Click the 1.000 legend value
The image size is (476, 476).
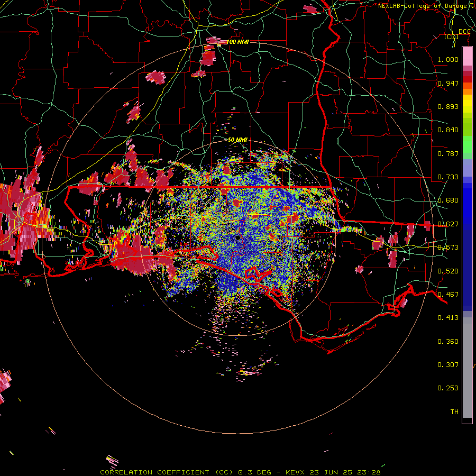pyautogui.click(x=448, y=59)
